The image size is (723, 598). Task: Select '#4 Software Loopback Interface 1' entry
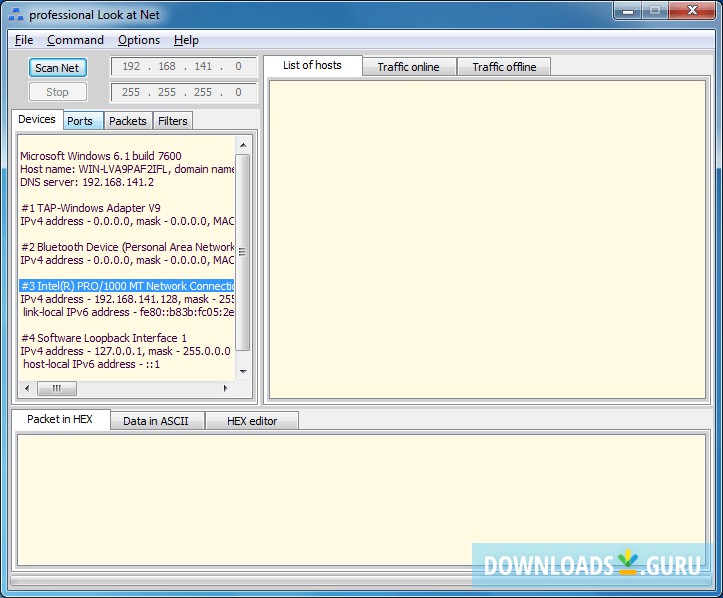[104, 338]
